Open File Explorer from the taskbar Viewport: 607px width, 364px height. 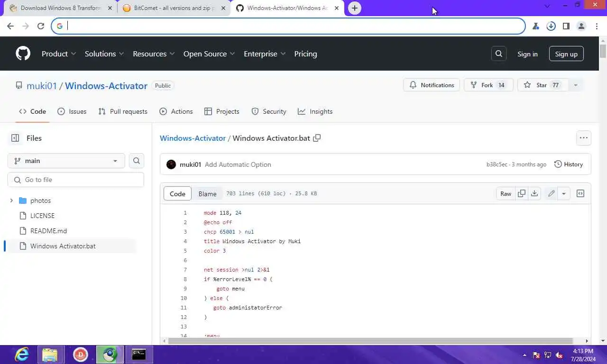[49, 355]
